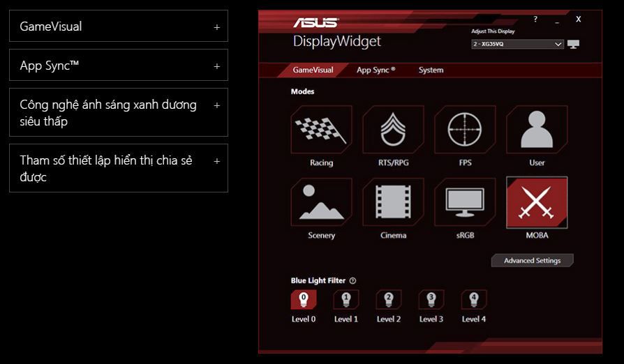
Task: Click the Advanced Settings button
Action: 532,260
